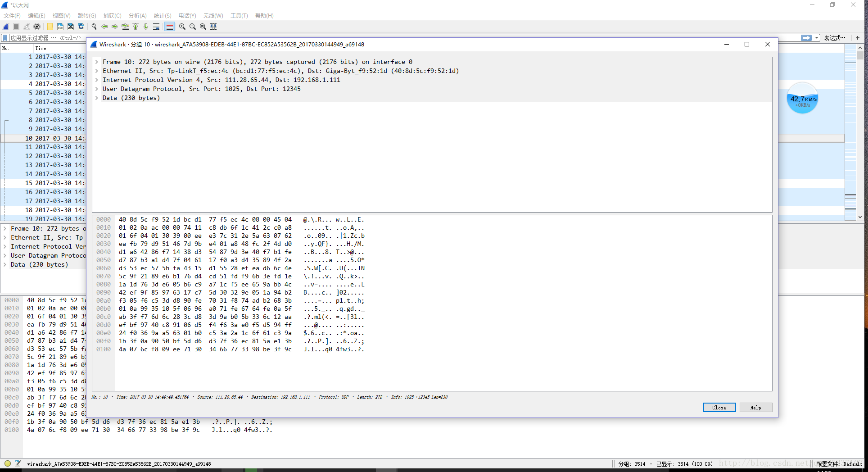Expand Ethernet II in packet dialog

pyautogui.click(x=97, y=71)
